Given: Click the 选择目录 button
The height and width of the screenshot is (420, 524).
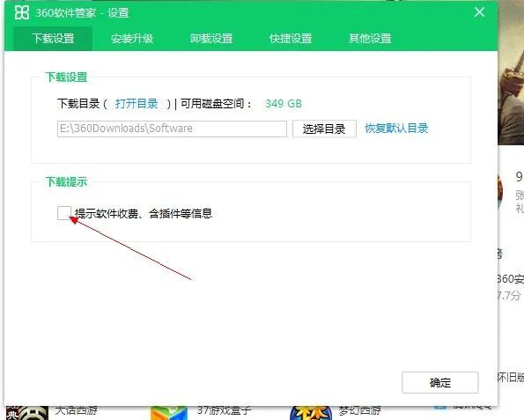Looking at the screenshot, I should (x=324, y=129).
